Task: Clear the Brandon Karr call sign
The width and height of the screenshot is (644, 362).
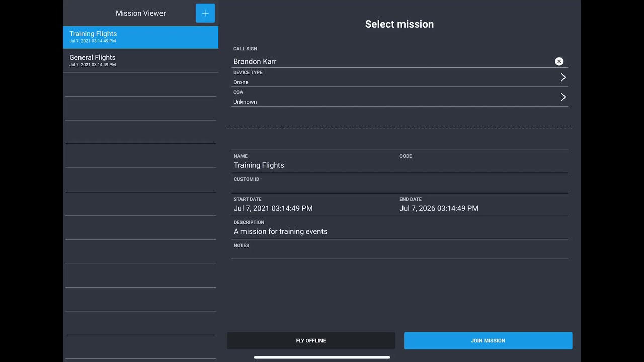Action: (559, 61)
